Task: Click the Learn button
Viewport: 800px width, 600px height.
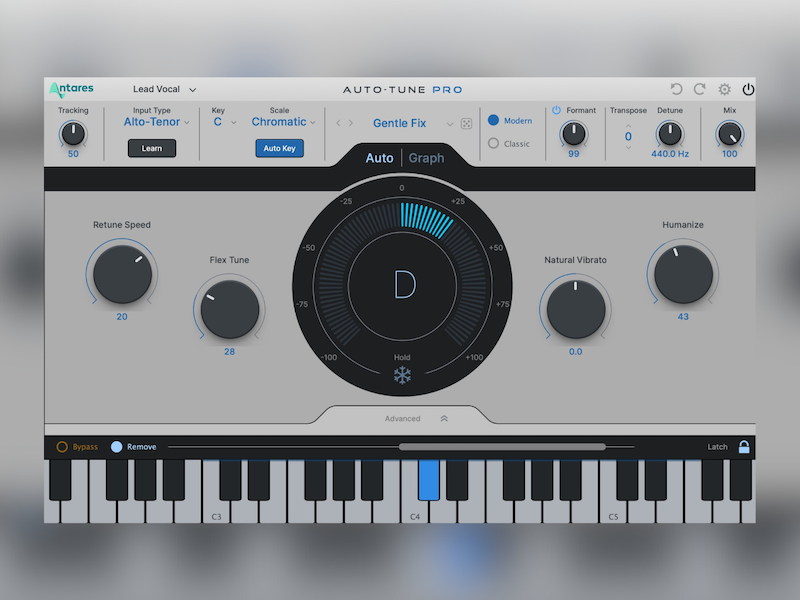Action: [x=152, y=148]
